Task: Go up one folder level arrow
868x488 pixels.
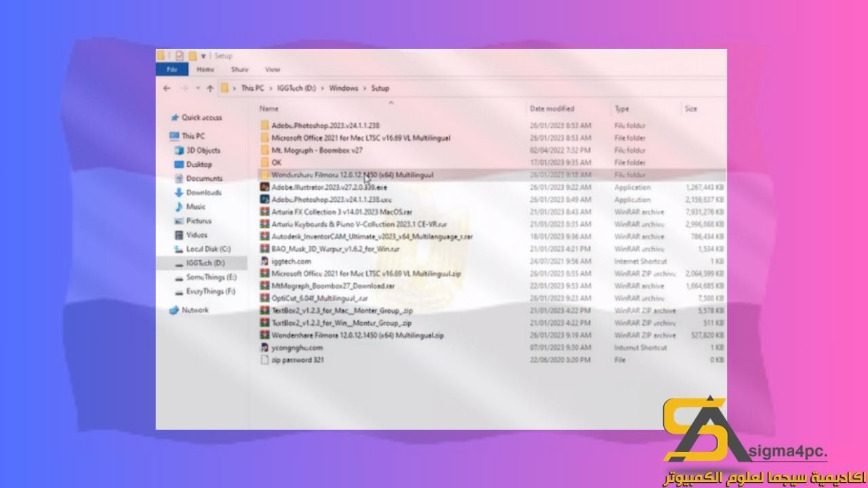Action: pos(210,88)
